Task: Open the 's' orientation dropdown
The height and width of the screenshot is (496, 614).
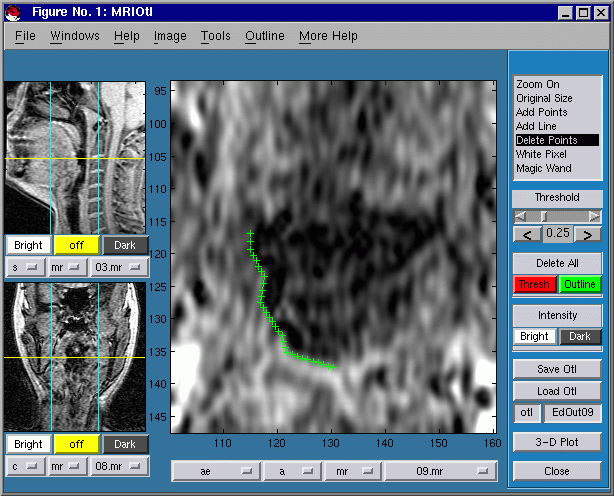Action: (25, 267)
